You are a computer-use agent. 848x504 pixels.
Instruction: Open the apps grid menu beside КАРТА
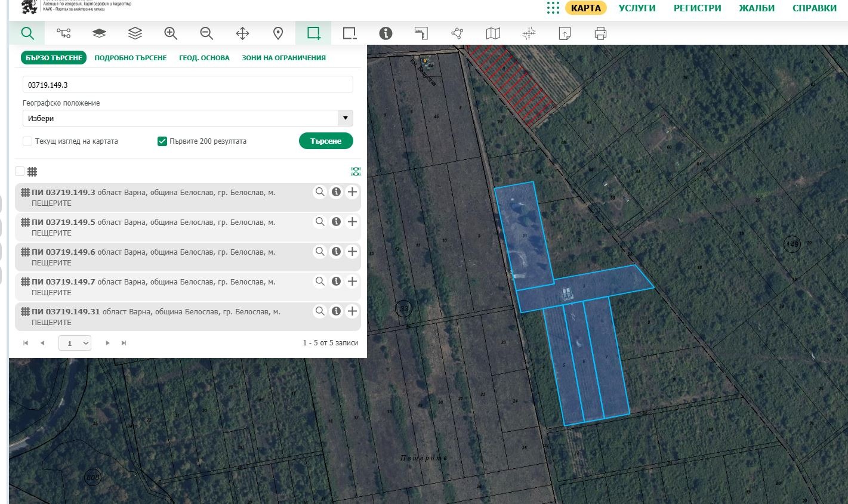553,8
